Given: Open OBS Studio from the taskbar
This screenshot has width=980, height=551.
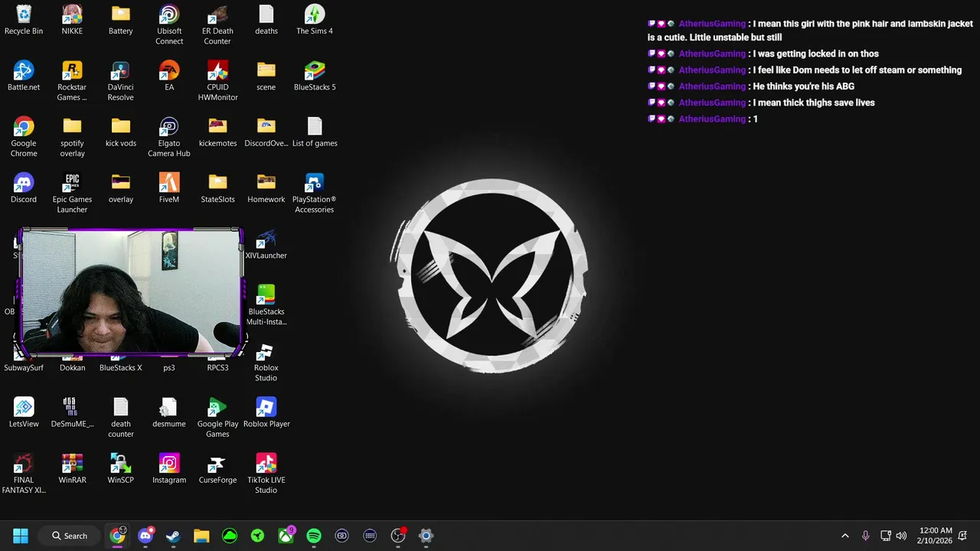Looking at the screenshot, I should point(398,536).
